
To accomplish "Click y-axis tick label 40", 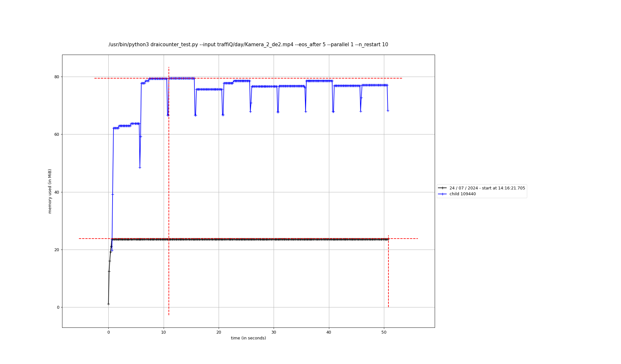I will point(57,192).
